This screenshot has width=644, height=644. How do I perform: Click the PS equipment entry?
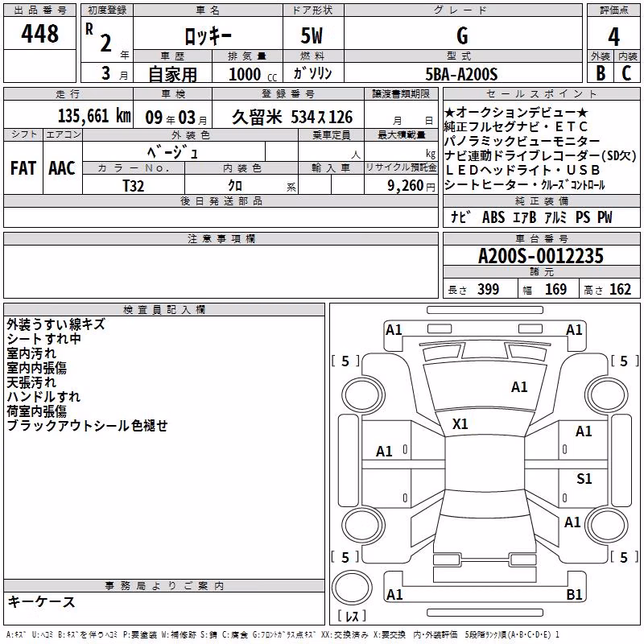tap(583, 217)
